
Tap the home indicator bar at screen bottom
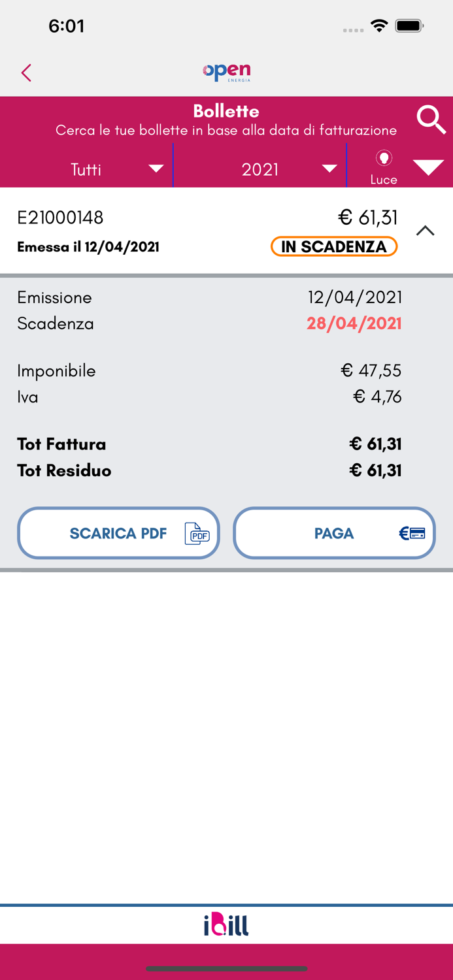tap(226, 970)
